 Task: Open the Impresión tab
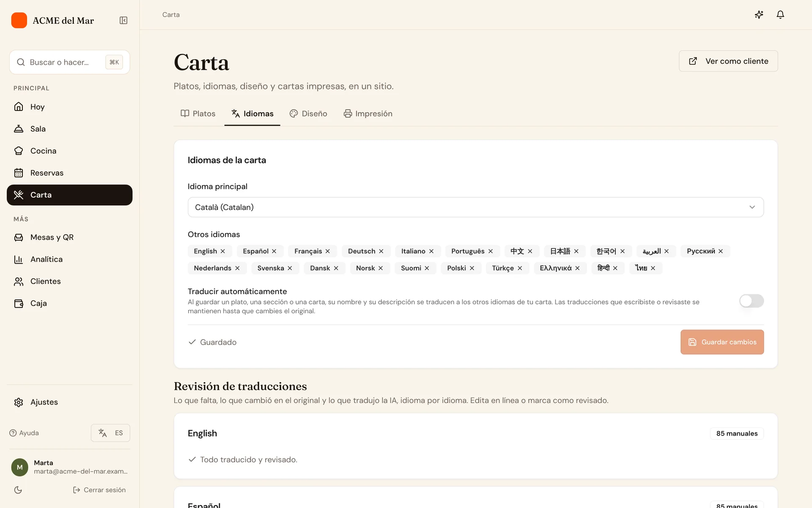click(368, 113)
